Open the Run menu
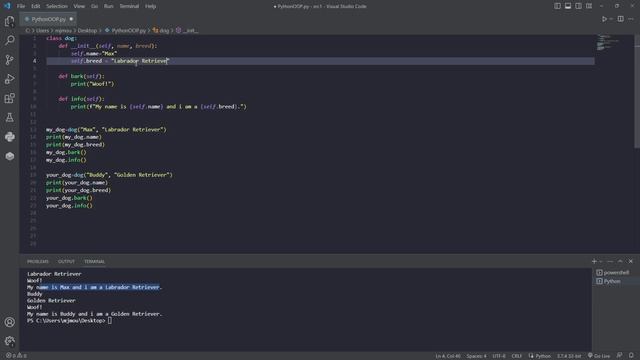Viewport: 640px width, 360px height. click(x=109, y=6)
